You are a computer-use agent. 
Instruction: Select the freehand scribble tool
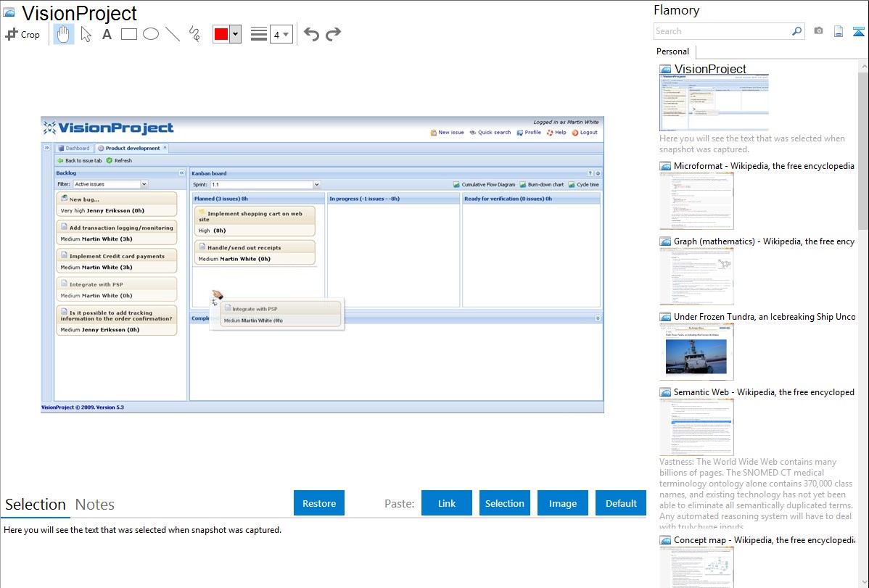(x=194, y=34)
